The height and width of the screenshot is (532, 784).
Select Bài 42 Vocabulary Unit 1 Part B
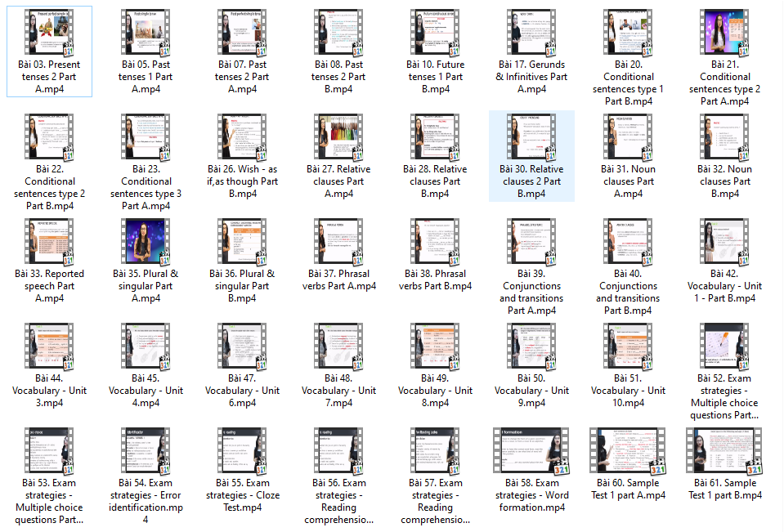click(724, 242)
